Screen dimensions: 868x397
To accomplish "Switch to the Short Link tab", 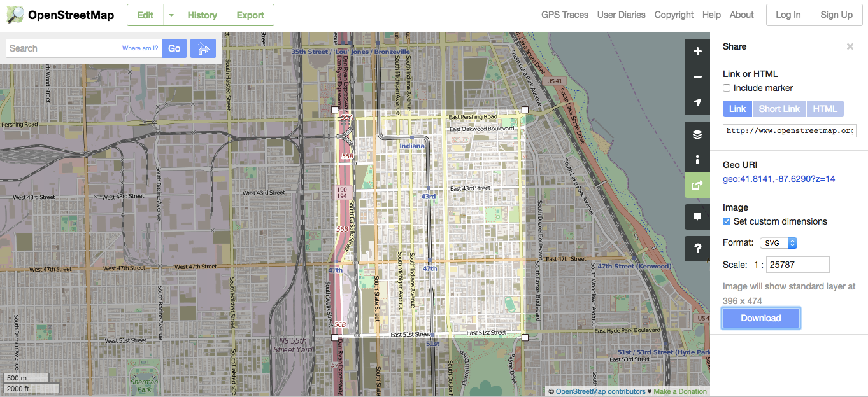I will (779, 109).
